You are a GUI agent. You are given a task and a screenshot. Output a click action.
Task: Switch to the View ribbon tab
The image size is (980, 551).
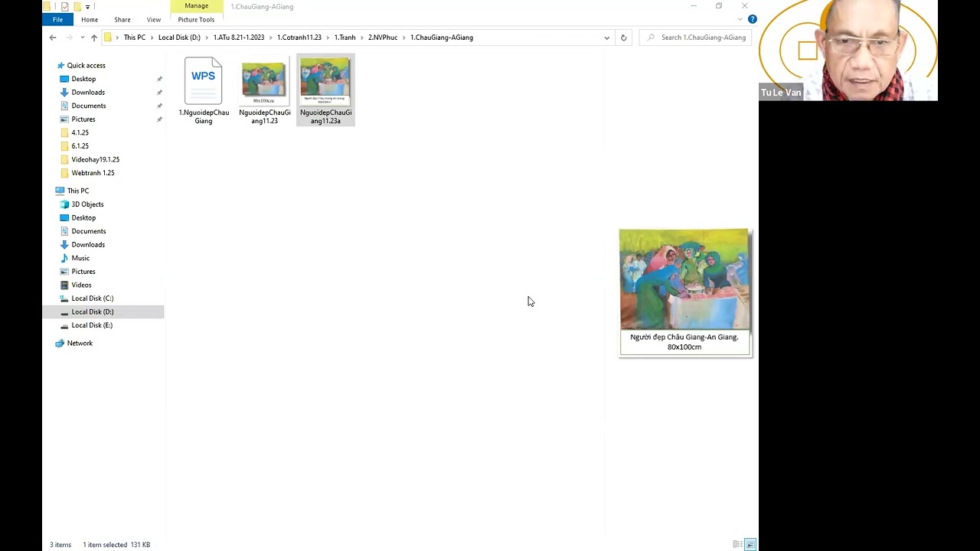[153, 19]
